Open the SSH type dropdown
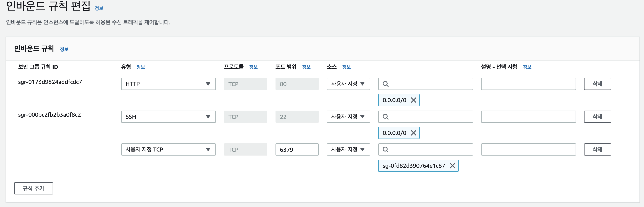Screen dimensions: 644x207 [168, 116]
